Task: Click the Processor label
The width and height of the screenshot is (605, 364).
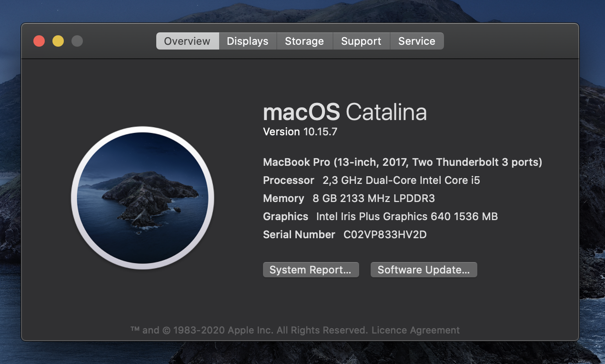Action: click(x=289, y=181)
